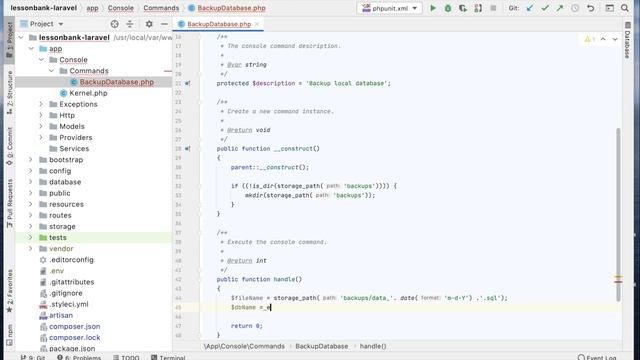Image resolution: width=640 pixels, height=360 pixels.
Task: Go to next highlighted error arrow
Action: [x=615, y=39]
